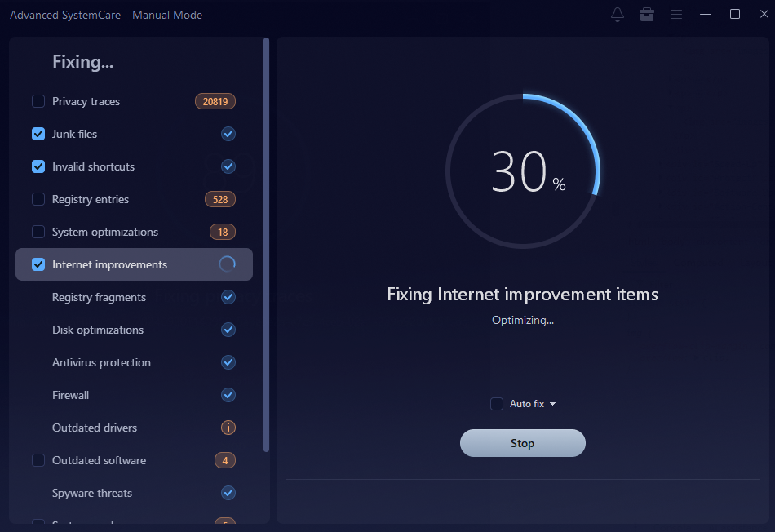
Task: Click the Junk files completed checkmark icon
Action: click(228, 134)
